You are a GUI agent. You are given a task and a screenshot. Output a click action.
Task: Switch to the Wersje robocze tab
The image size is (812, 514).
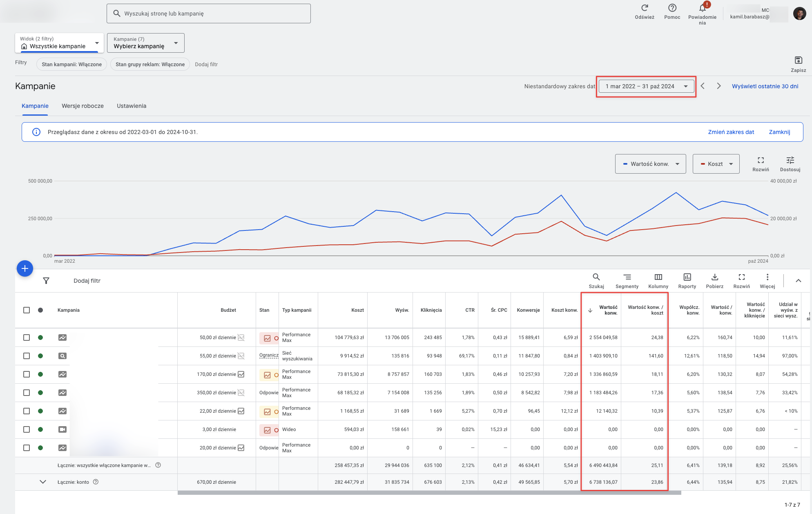point(83,106)
